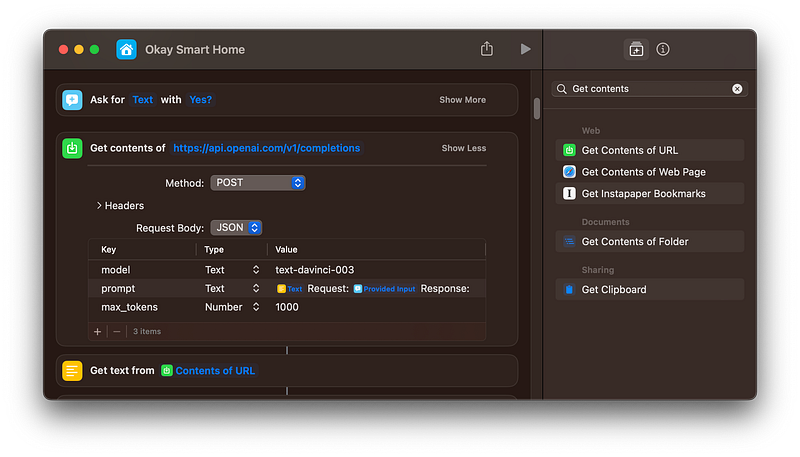Select Get Contents of URL action
Viewport: 800px width, 457px height.
pyautogui.click(x=649, y=150)
